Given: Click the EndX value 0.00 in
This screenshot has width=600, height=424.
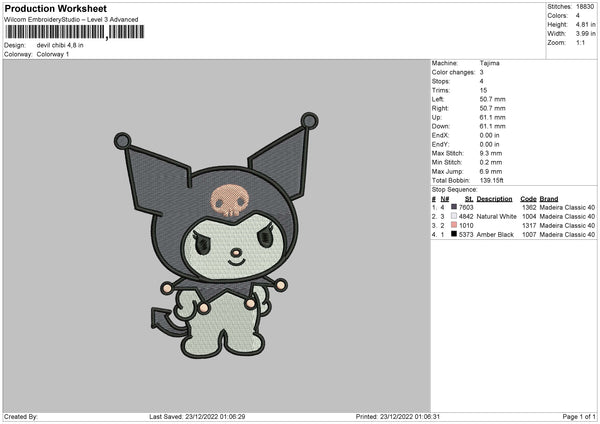Looking at the screenshot, I should coord(489,135).
